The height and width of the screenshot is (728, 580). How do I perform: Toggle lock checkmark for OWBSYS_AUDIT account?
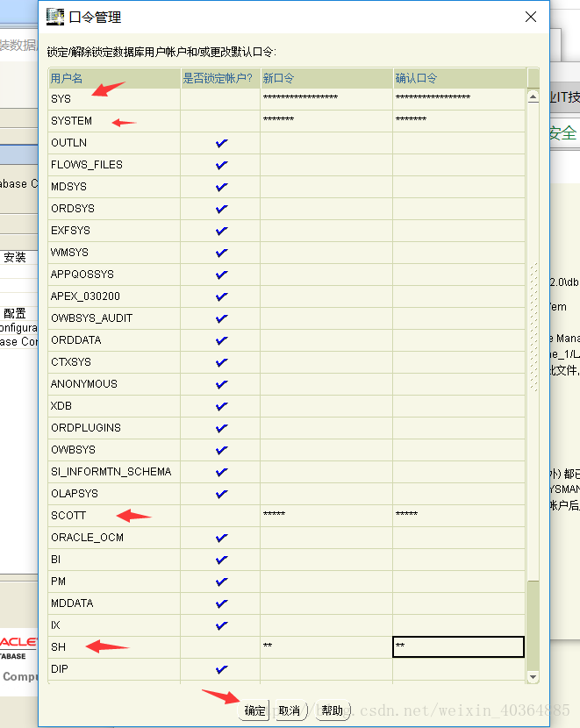pyautogui.click(x=221, y=318)
